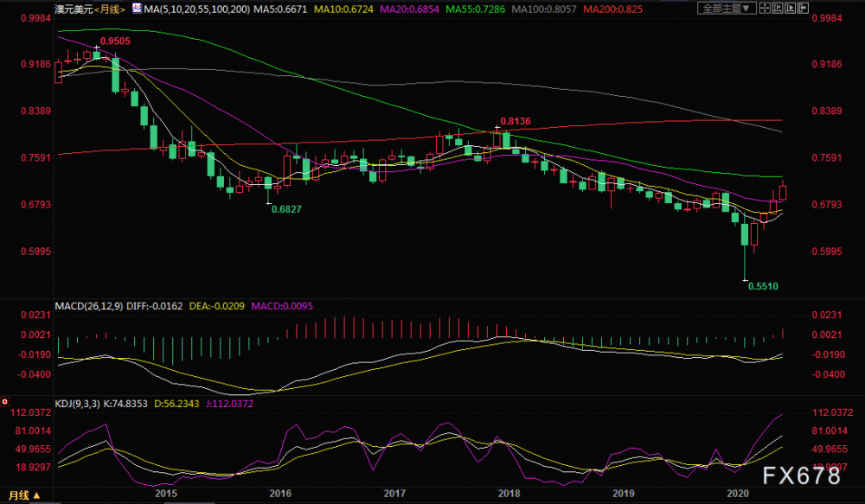Click the 0.9505 high price annotation
The width and height of the screenshot is (865, 504).
[x=115, y=41]
